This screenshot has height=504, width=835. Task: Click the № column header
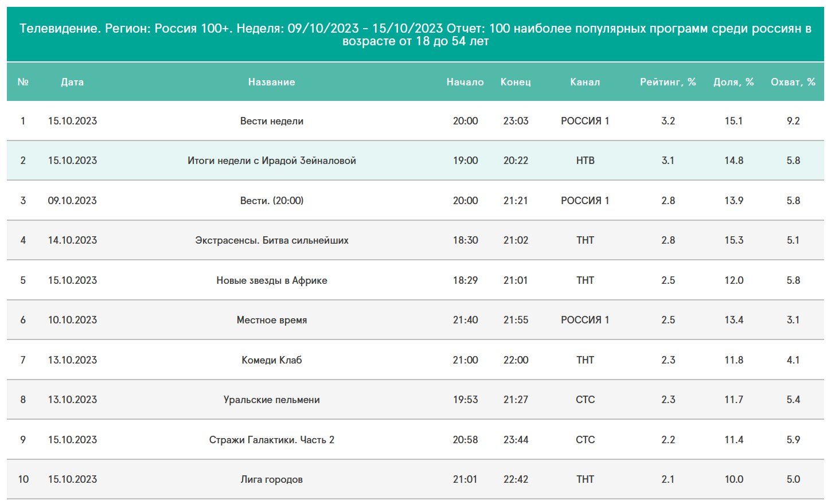[x=23, y=82]
